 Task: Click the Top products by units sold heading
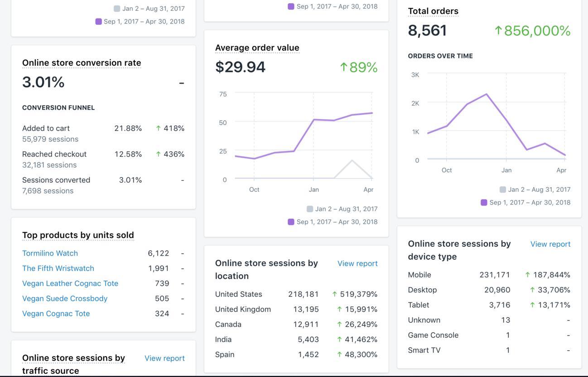tap(78, 235)
